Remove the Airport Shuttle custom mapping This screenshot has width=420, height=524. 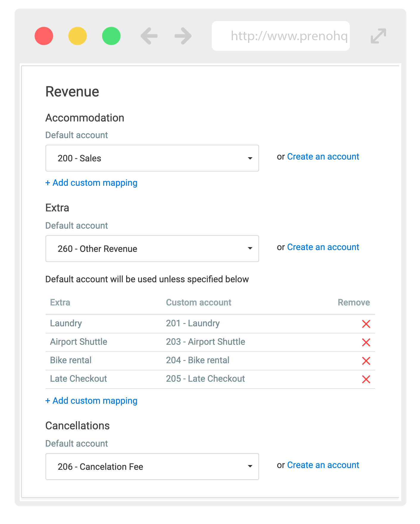[366, 342]
